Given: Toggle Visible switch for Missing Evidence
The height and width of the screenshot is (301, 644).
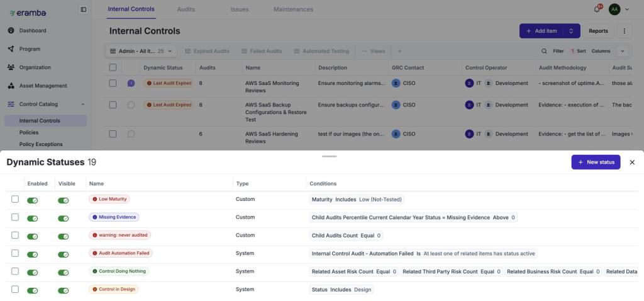Looking at the screenshot, I should pos(64,219).
